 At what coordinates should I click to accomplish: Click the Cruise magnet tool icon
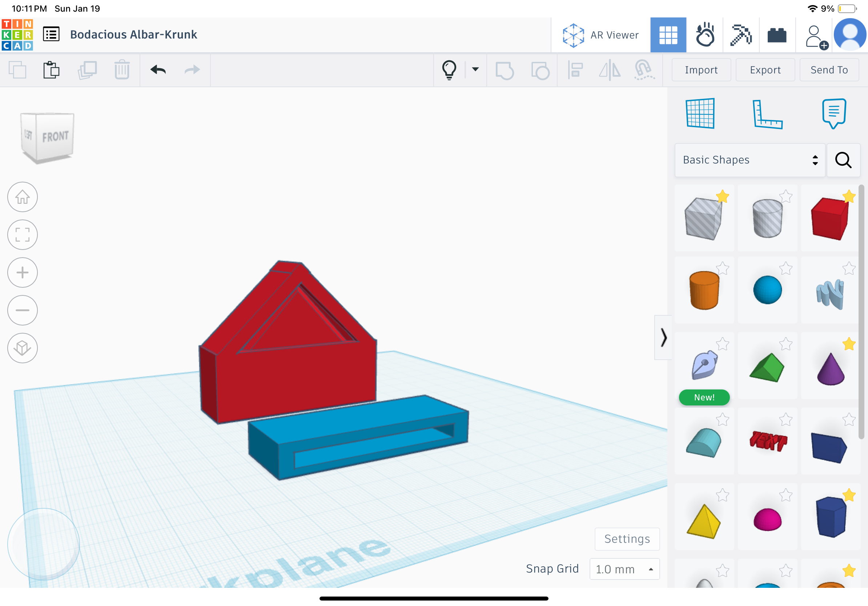point(644,70)
